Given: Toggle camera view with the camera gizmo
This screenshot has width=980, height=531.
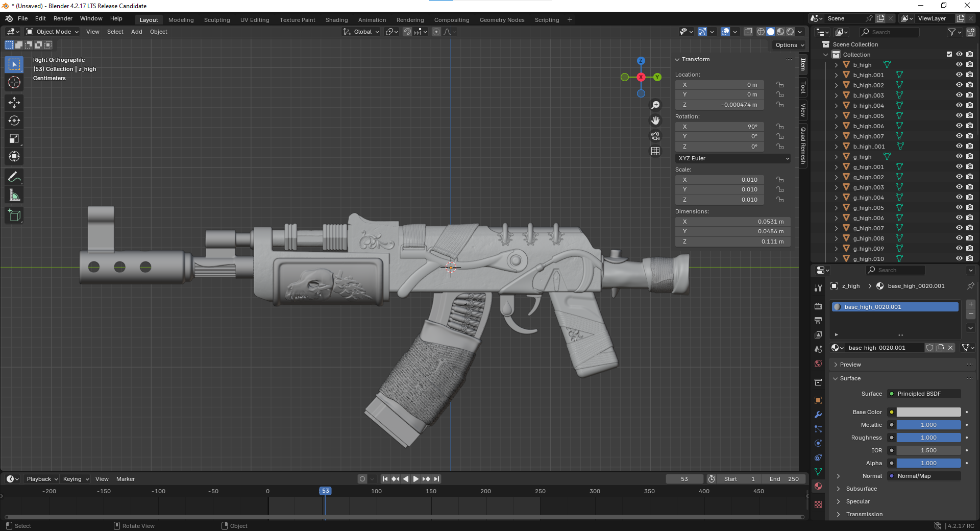Looking at the screenshot, I should [655, 136].
